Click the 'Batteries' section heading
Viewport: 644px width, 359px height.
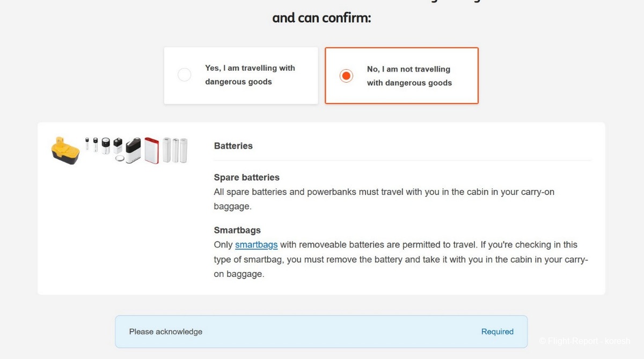point(233,146)
